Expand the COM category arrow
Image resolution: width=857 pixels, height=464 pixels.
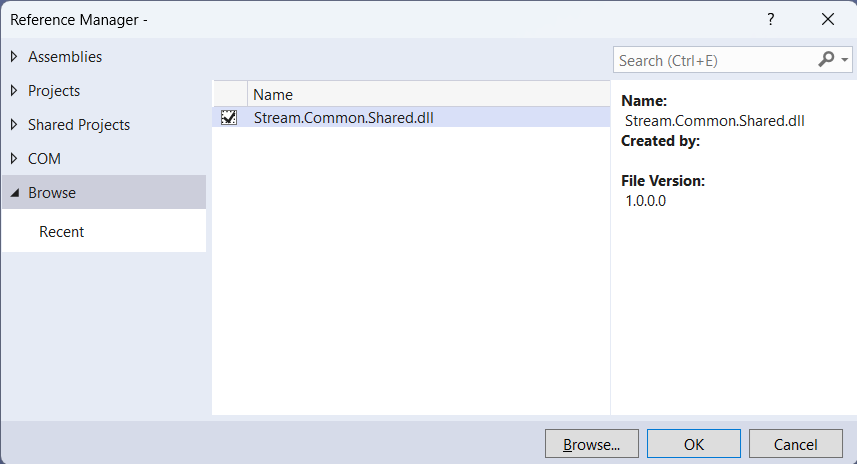[14, 159]
